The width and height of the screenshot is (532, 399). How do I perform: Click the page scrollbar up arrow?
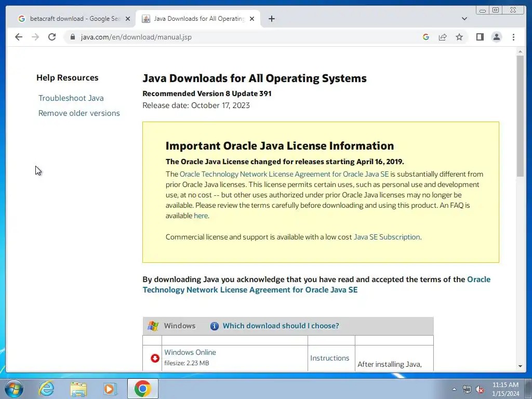(520, 51)
